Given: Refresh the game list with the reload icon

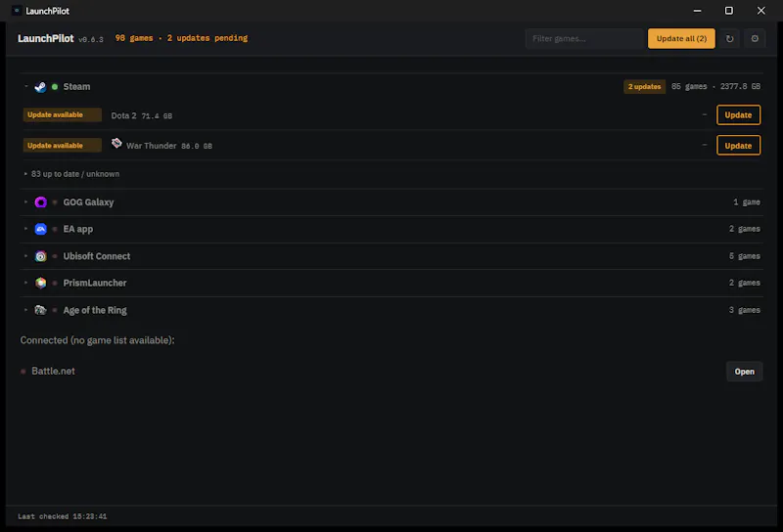Looking at the screenshot, I should [x=729, y=38].
